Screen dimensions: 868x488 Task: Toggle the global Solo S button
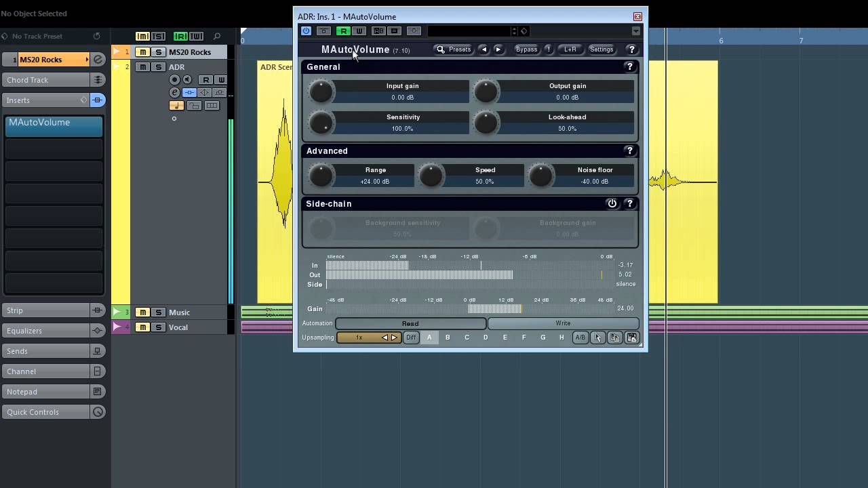click(158, 37)
